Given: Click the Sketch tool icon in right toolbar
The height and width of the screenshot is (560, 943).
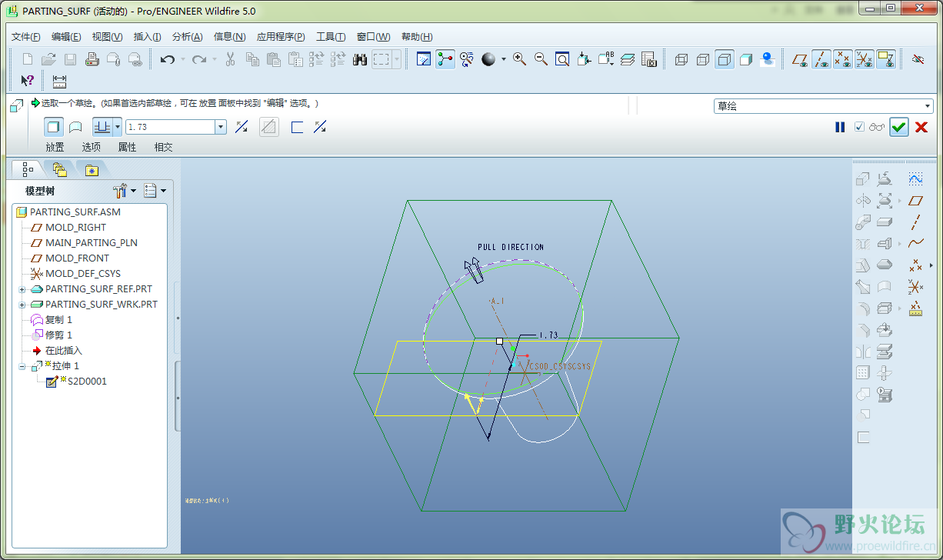Looking at the screenshot, I should coord(915,179).
